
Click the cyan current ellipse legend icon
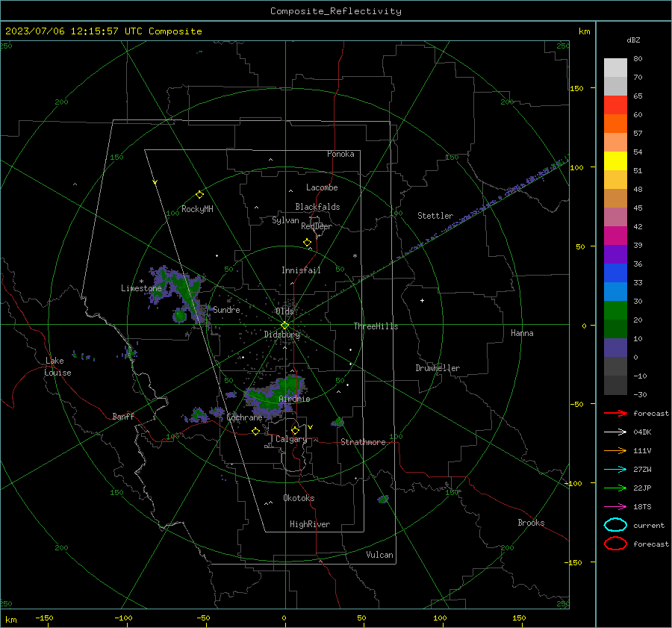coord(615,525)
